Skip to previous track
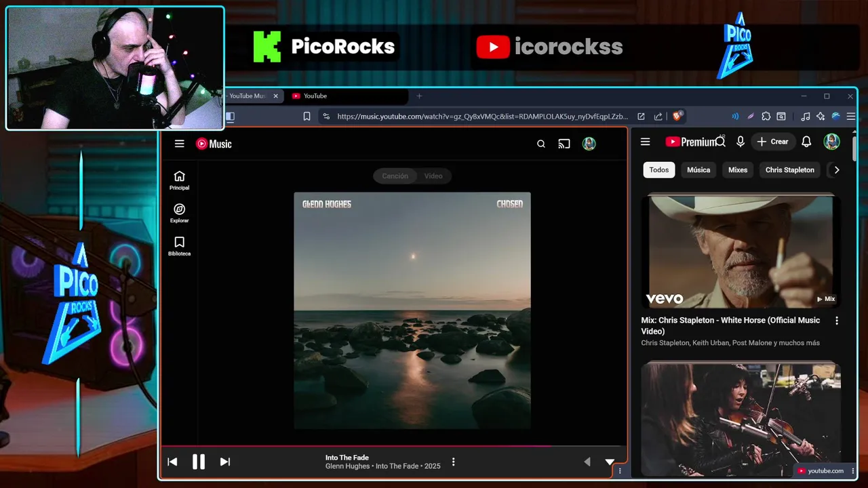The image size is (868, 488). 172,462
